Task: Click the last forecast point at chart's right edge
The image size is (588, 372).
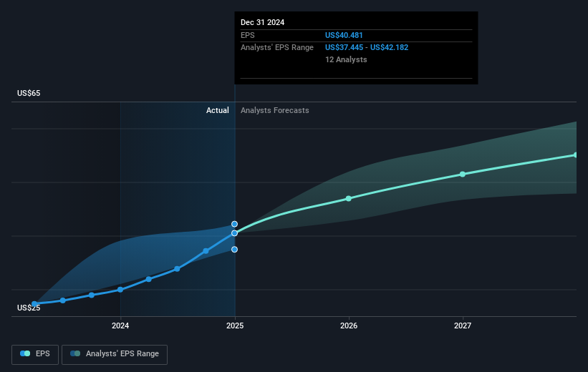Action: pos(576,155)
